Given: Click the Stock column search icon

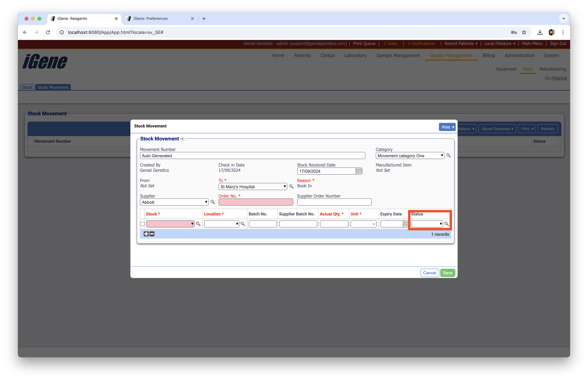Looking at the screenshot, I should 198,224.
